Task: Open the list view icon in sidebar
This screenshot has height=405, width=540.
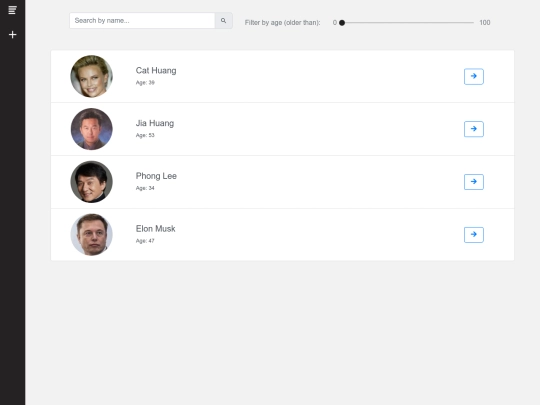Action: [x=12, y=10]
